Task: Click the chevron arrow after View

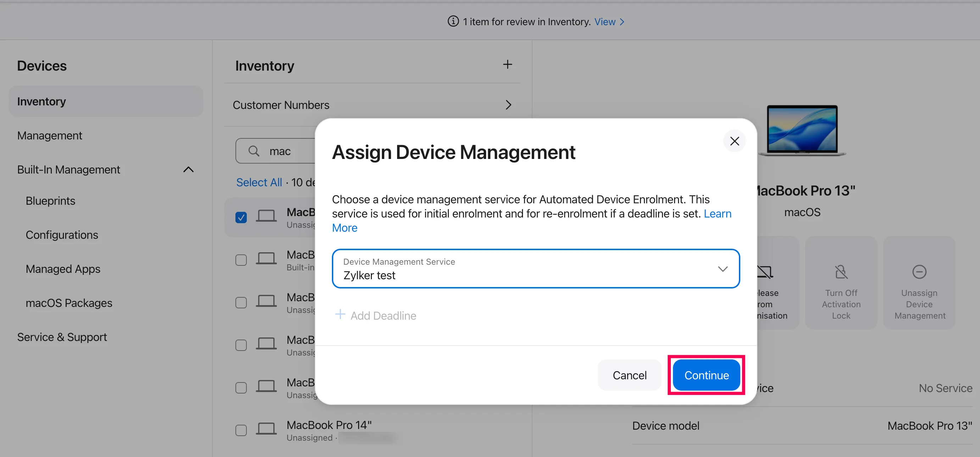Action: [622, 22]
